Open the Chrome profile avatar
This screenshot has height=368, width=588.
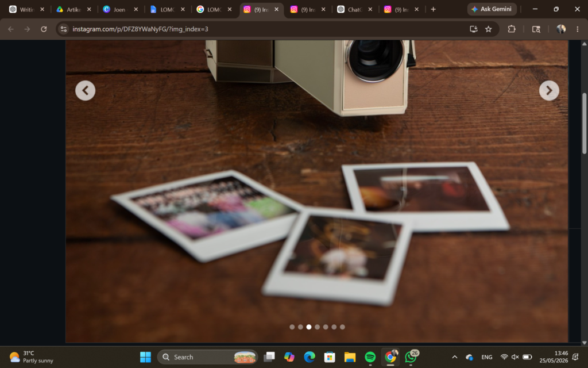point(561,29)
